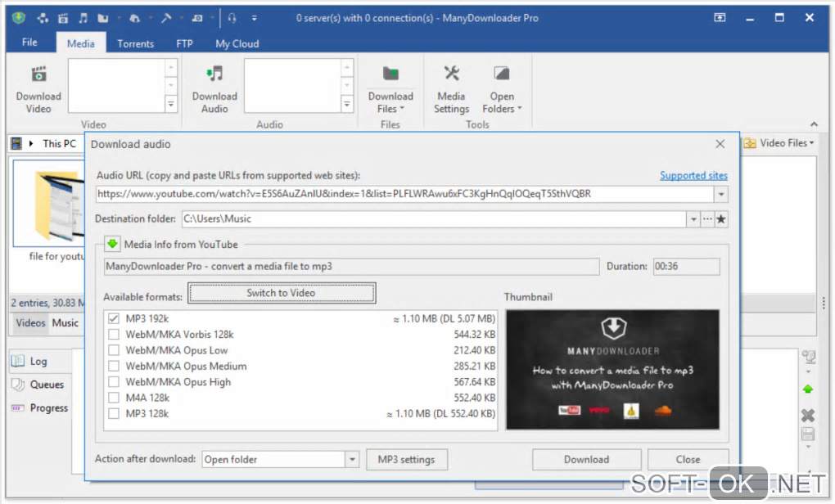Screen dimensions: 835x504
Task: Click the video clapper quick access icon
Action: tap(63, 18)
